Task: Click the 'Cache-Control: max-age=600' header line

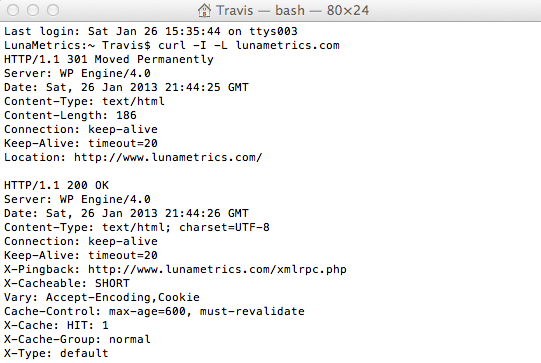Action: click(x=154, y=311)
